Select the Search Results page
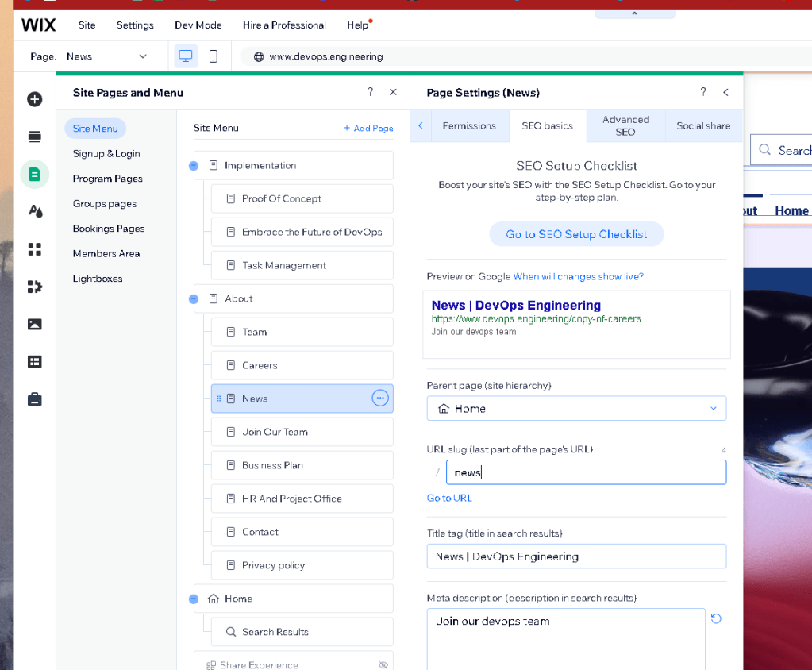Image resolution: width=812 pixels, height=670 pixels. click(302, 632)
